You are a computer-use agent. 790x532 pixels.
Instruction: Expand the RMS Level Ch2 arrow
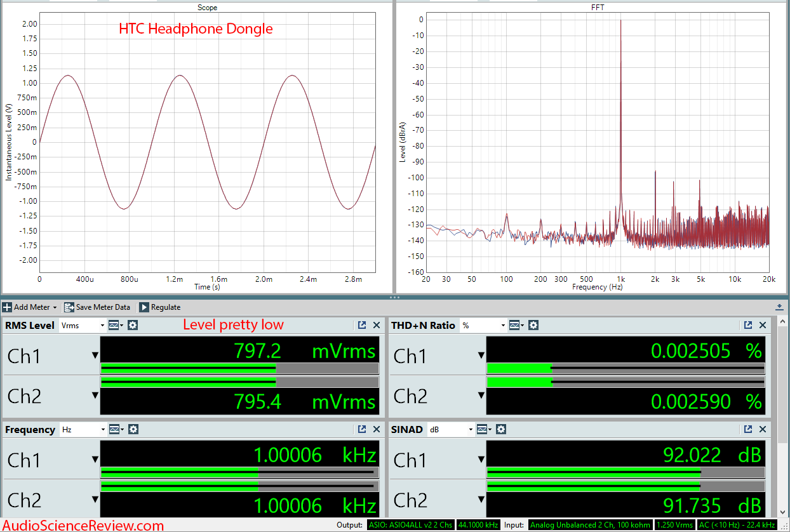point(95,396)
